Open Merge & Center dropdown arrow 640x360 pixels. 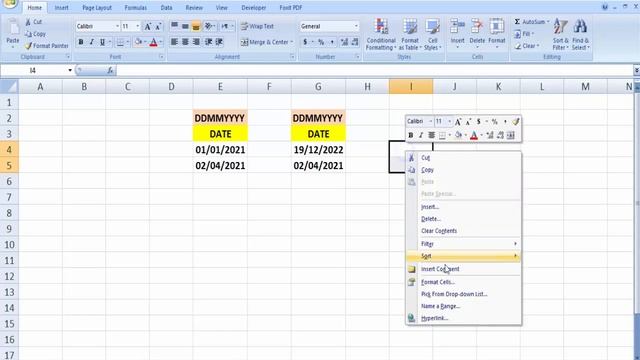point(292,42)
